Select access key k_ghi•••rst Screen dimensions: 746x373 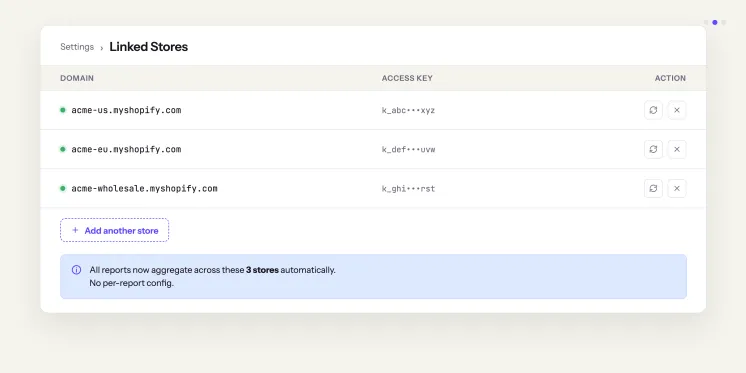pyautogui.click(x=408, y=188)
